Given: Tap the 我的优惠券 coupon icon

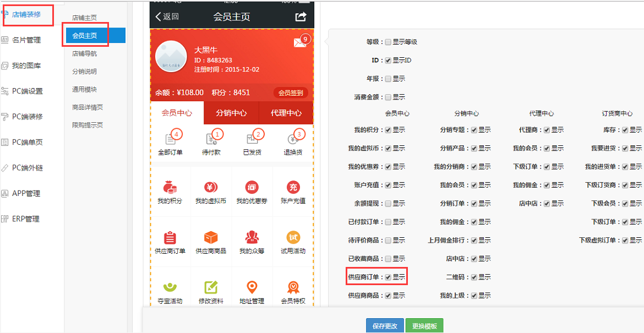Looking at the screenshot, I should tap(252, 188).
